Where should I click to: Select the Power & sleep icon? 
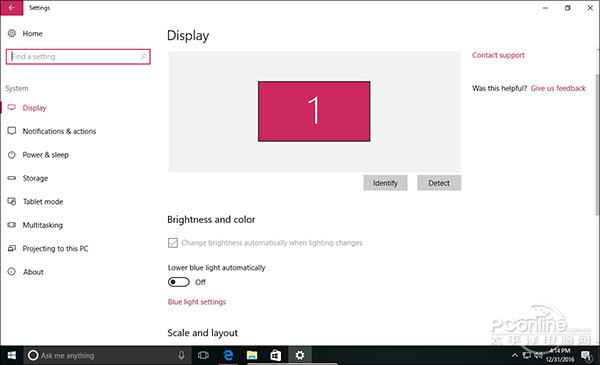point(12,155)
